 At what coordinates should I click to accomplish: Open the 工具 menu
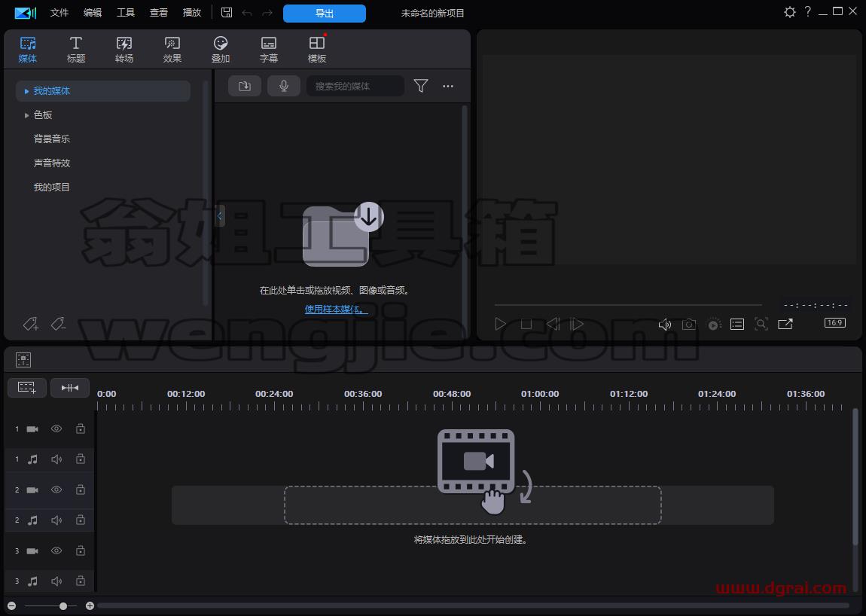point(125,13)
